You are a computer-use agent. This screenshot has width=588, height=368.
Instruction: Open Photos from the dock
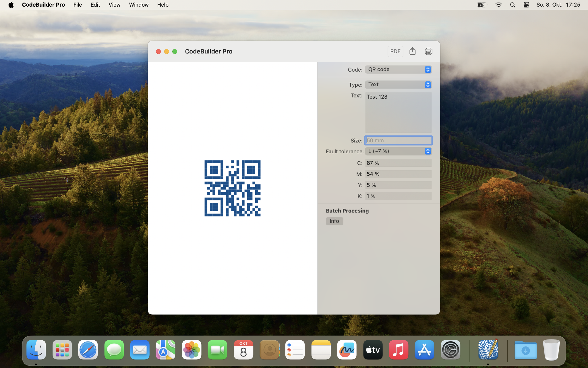[x=192, y=350]
